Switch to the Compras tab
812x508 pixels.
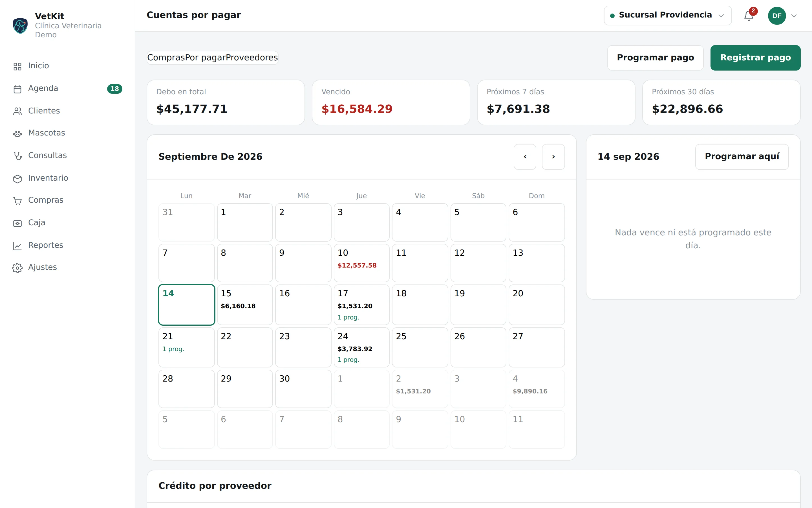click(x=166, y=58)
